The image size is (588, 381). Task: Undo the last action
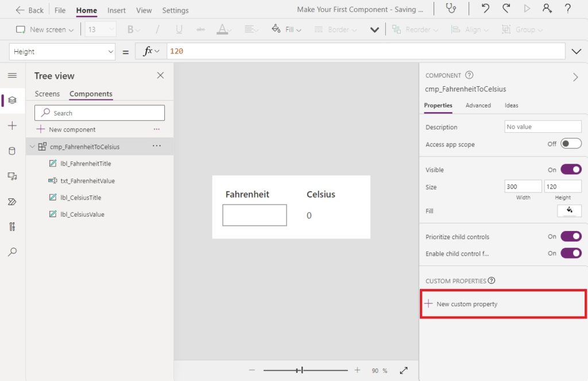tap(485, 8)
